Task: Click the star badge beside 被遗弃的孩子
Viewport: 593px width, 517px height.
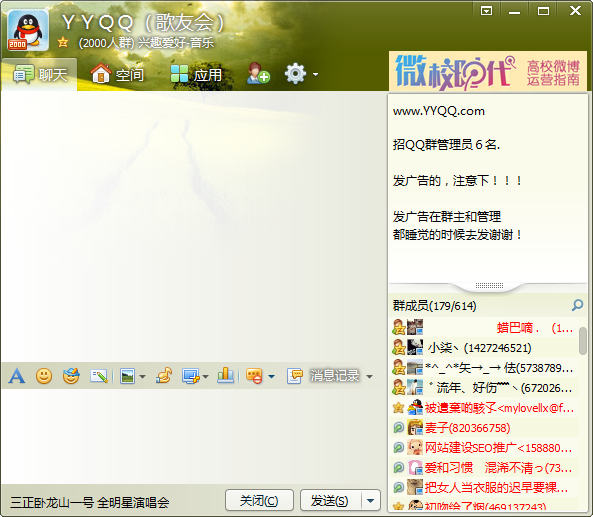Action: 398,408
